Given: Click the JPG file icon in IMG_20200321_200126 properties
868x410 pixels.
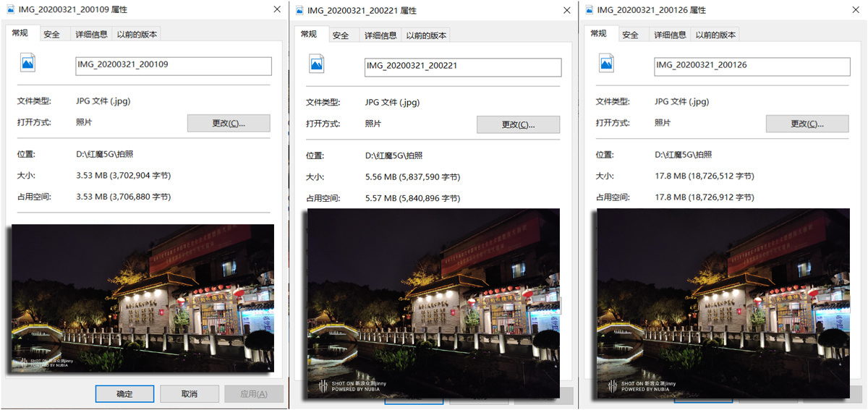Looking at the screenshot, I should 606,63.
